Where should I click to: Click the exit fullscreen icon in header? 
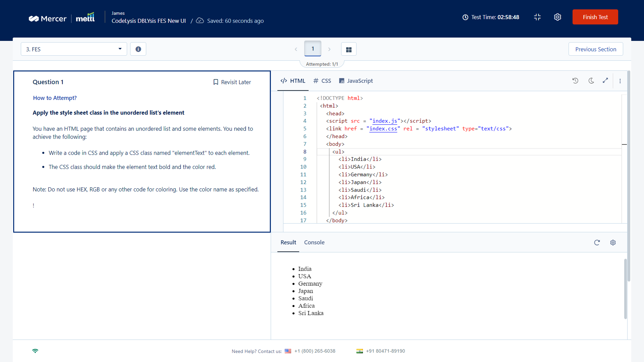click(x=537, y=17)
